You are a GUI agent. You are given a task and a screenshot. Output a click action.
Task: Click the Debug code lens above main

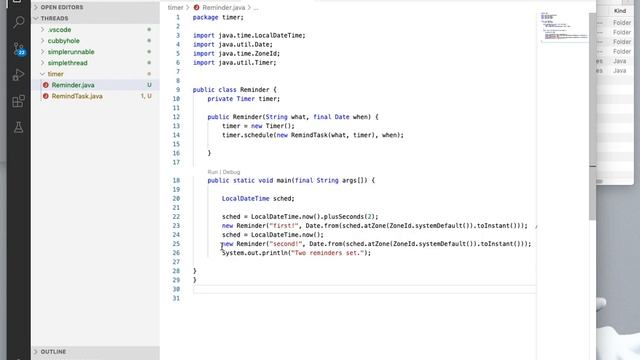click(x=231, y=172)
